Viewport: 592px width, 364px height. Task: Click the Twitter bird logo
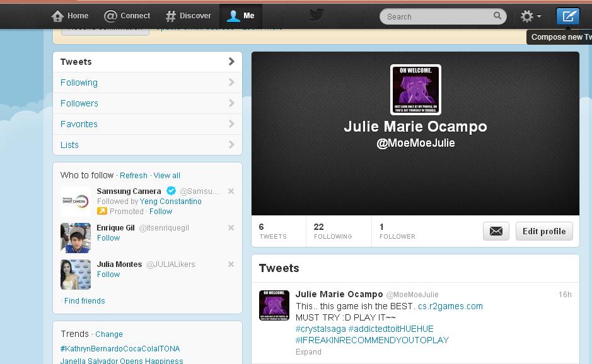[x=316, y=15]
